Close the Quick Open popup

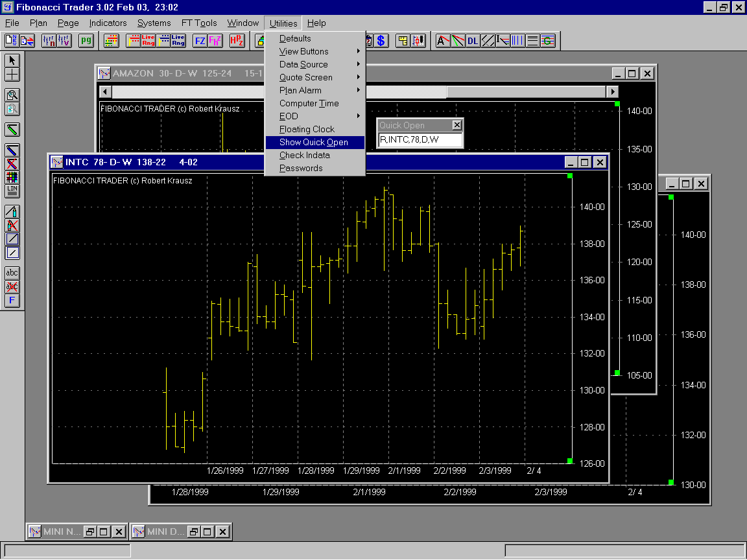[456, 125]
